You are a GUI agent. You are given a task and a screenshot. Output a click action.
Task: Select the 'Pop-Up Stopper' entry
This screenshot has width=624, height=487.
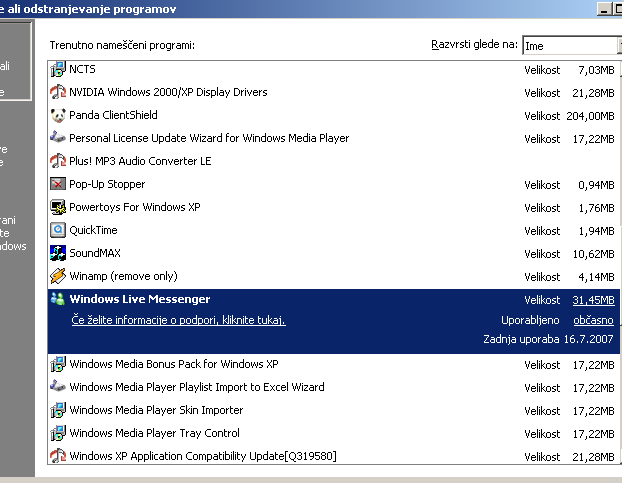(x=333, y=184)
